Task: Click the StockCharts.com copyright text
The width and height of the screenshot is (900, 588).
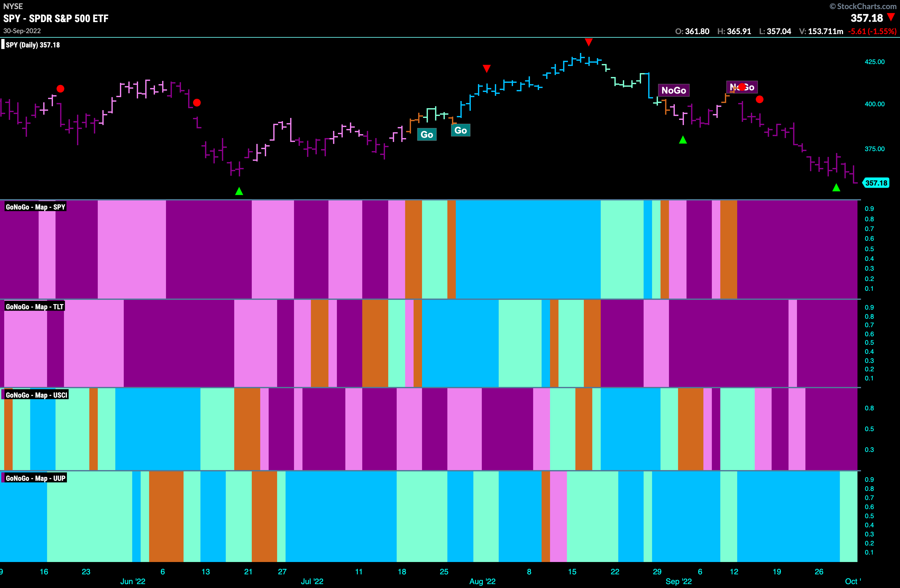Action: 863,6
